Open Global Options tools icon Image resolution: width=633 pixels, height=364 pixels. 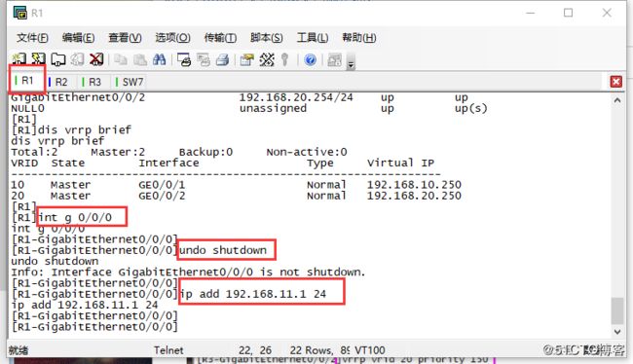pyautogui.click(x=267, y=59)
